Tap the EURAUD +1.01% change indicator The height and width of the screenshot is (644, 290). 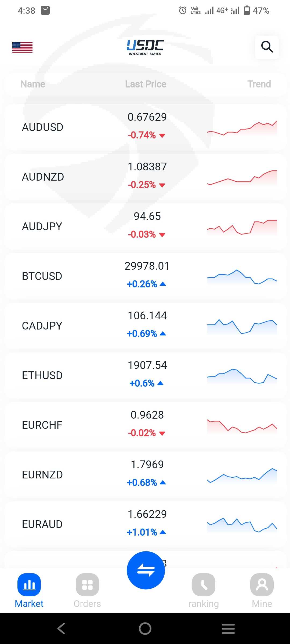pos(146,532)
